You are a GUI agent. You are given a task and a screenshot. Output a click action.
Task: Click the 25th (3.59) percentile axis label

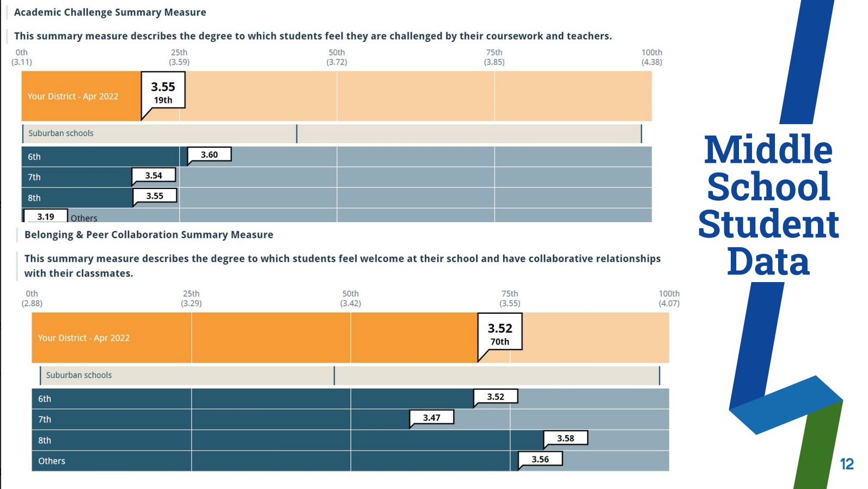179,57
